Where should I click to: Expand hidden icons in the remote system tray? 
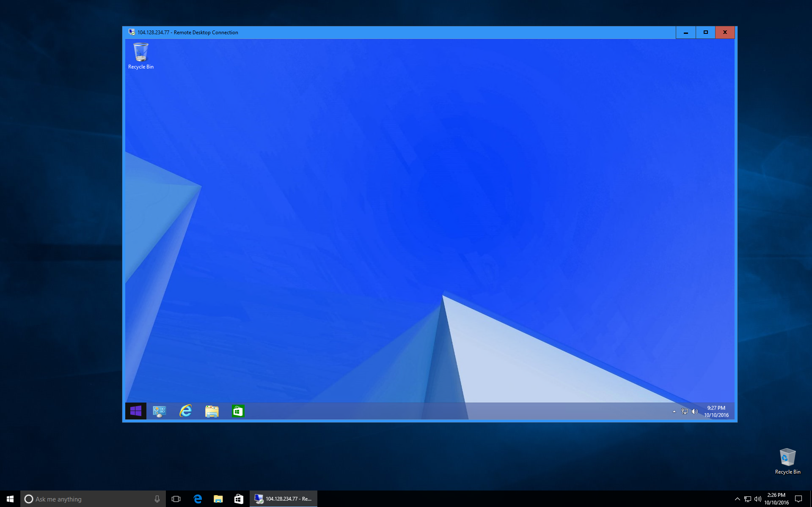pyautogui.click(x=674, y=411)
